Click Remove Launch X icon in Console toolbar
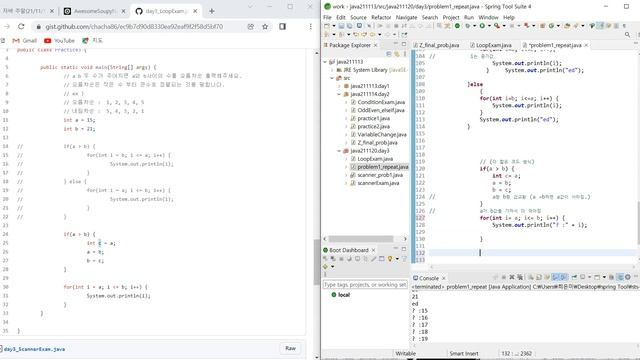 pos(512,277)
